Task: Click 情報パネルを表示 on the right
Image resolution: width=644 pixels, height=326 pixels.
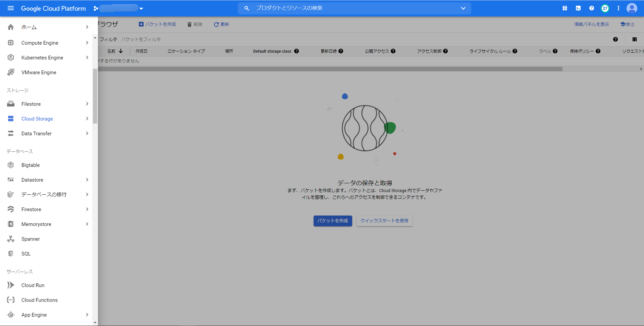Action: (591, 24)
